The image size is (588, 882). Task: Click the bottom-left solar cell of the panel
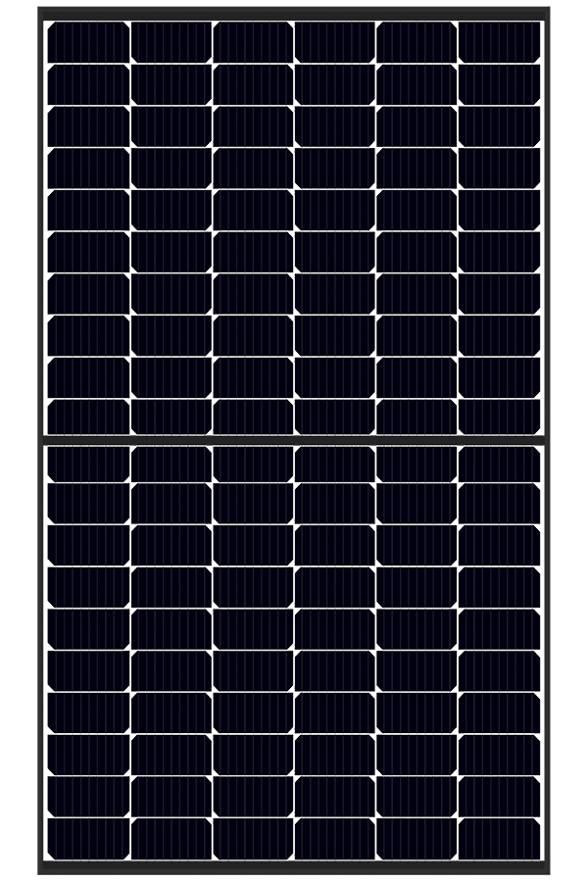88,838
